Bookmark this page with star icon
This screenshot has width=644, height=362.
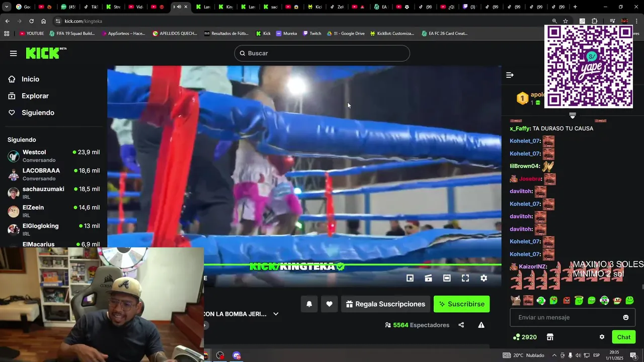coord(566,21)
